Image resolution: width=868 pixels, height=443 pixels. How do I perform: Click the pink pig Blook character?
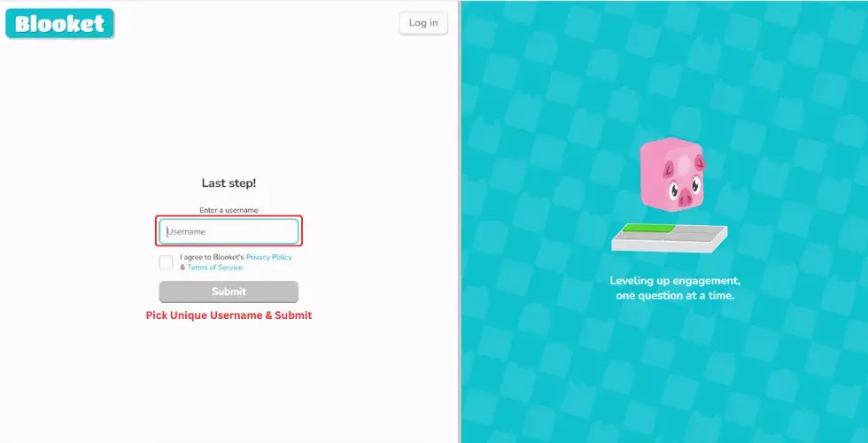point(672,174)
